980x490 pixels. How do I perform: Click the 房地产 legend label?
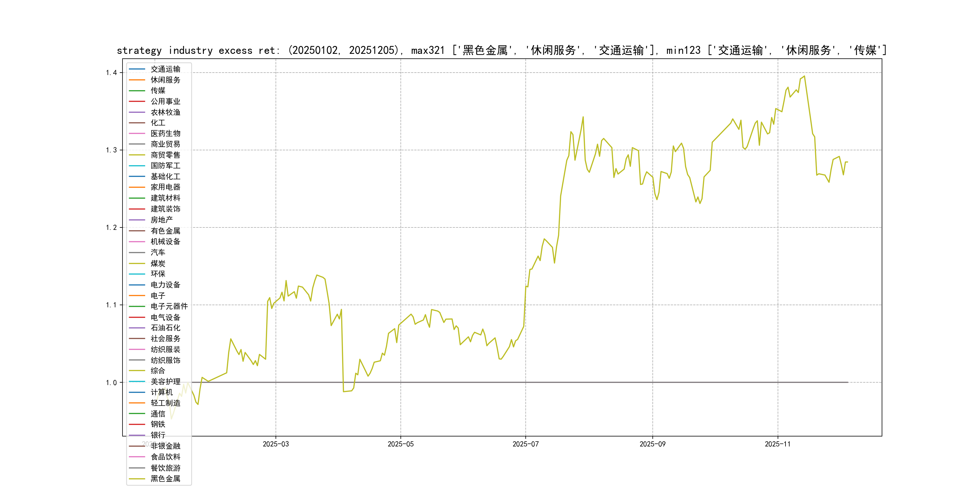[161, 220]
